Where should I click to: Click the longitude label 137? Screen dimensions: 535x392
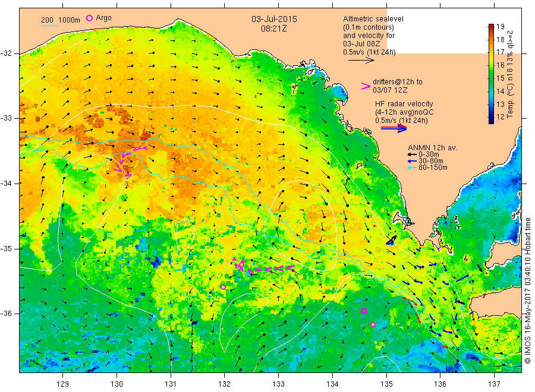[x=495, y=384]
